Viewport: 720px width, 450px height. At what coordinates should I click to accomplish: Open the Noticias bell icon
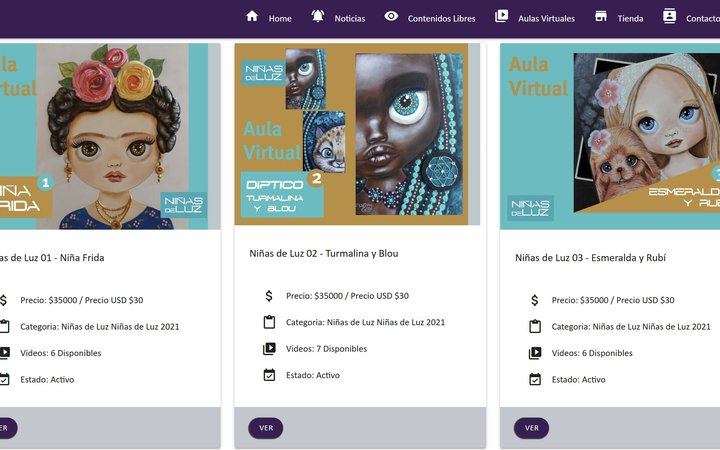(318, 16)
